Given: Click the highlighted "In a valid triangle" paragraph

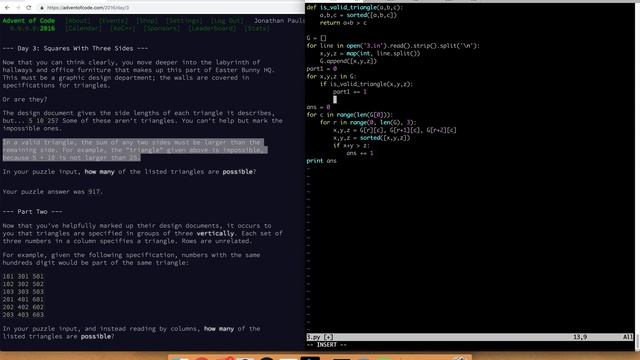Looking at the screenshot, I should 135,150.
